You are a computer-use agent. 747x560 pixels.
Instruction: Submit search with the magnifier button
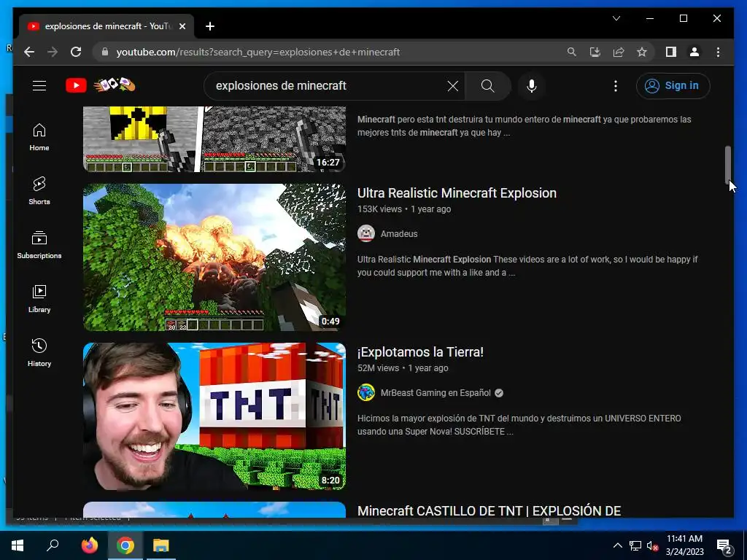[x=487, y=86]
